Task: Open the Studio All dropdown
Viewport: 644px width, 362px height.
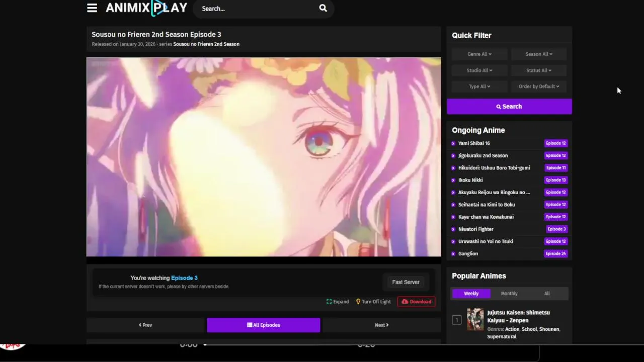Action: [479, 70]
